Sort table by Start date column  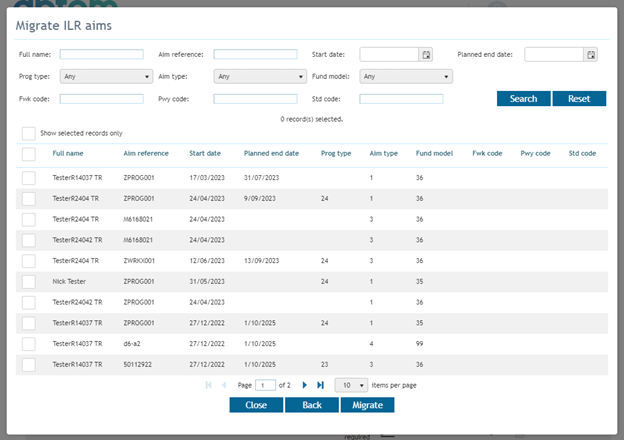point(205,153)
